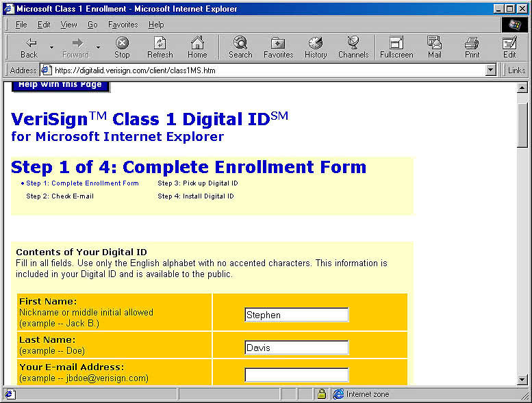Open the Favorites toolbar button
Image resolution: width=532 pixels, height=403 pixels.
(278, 47)
